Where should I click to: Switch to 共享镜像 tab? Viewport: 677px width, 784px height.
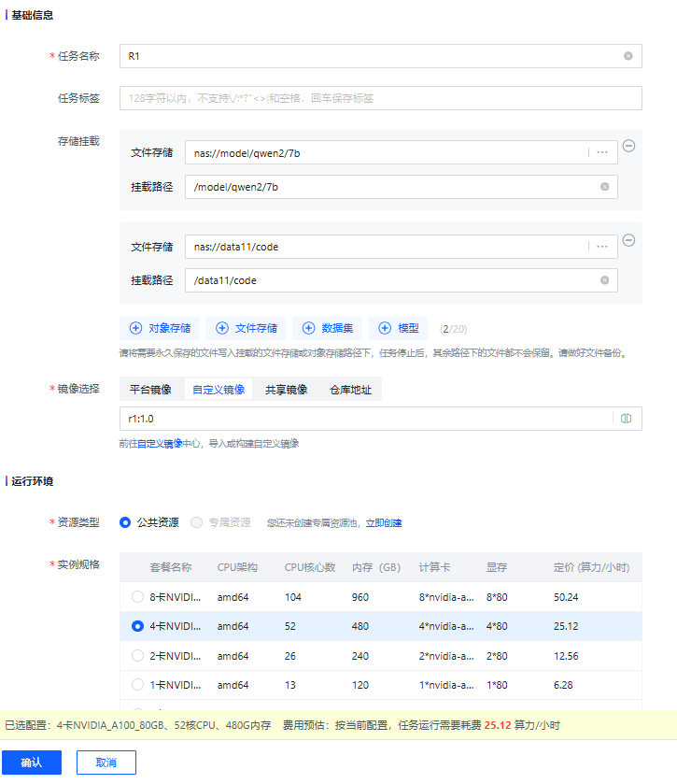(x=286, y=390)
